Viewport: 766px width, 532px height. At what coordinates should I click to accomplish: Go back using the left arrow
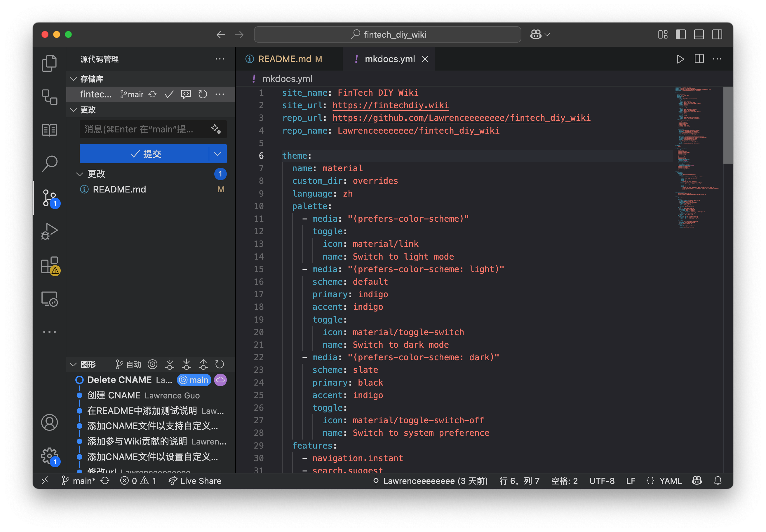(x=221, y=35)
